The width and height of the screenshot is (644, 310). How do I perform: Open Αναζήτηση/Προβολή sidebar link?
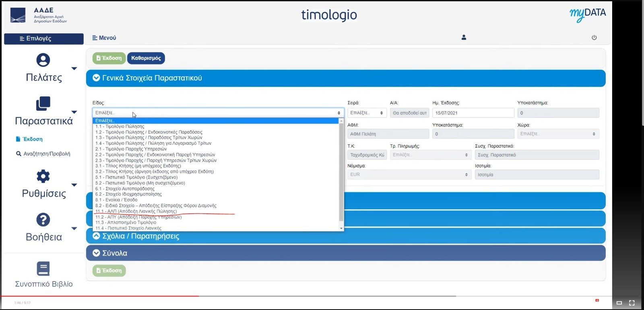click(43, 154)
